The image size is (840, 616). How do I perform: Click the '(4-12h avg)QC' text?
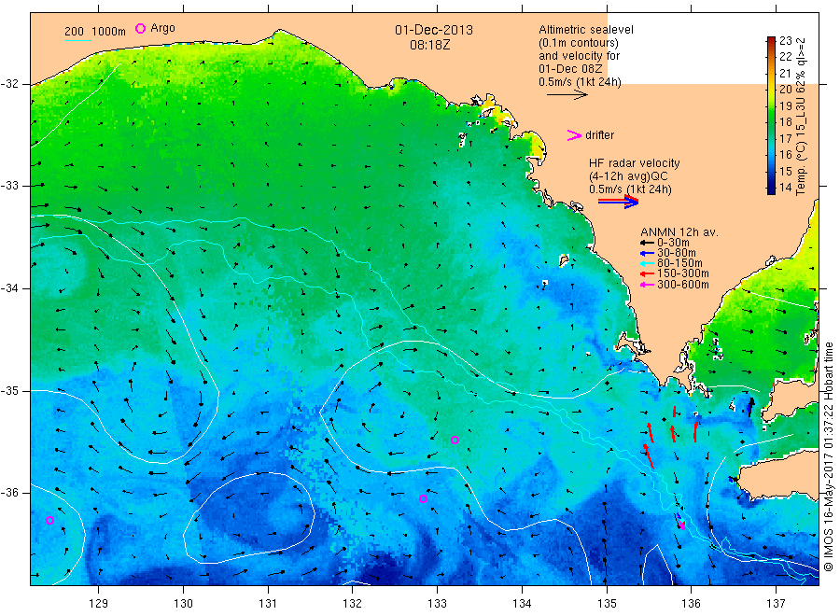pos(628,176)
